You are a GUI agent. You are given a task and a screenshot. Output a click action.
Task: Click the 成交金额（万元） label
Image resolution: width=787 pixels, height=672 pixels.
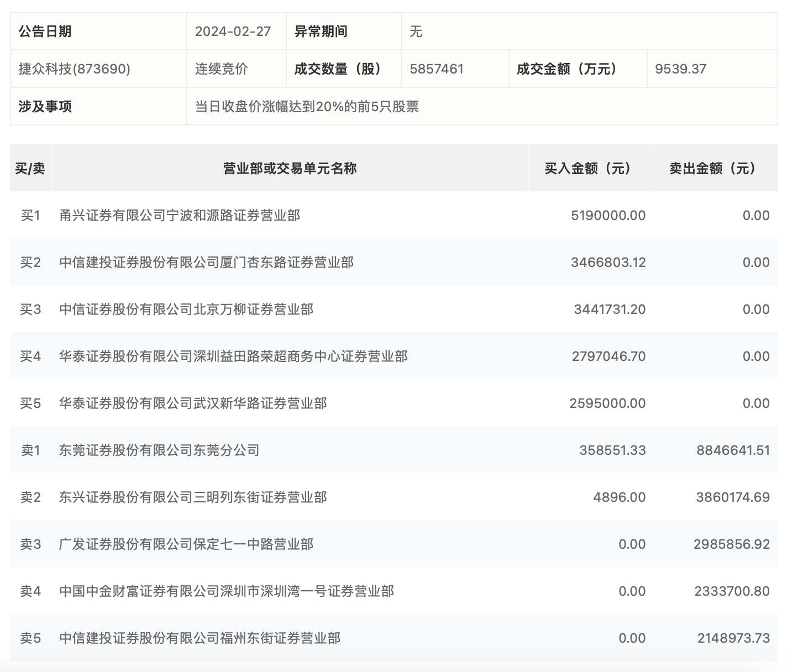568,69
